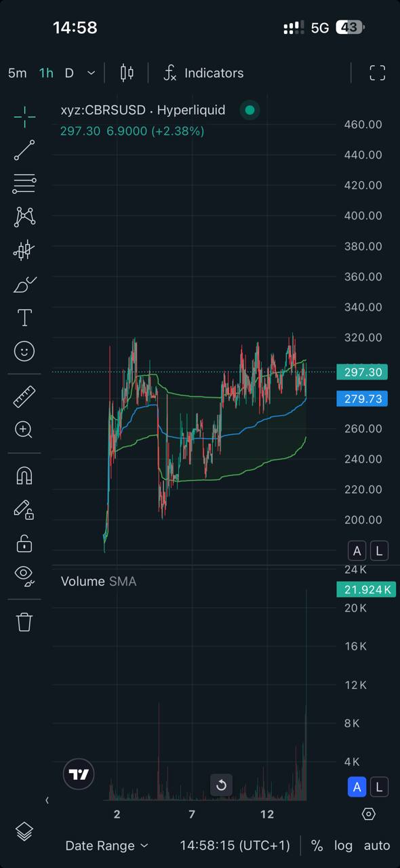Toggle lock all drawing tools

(x=24, y=543)
